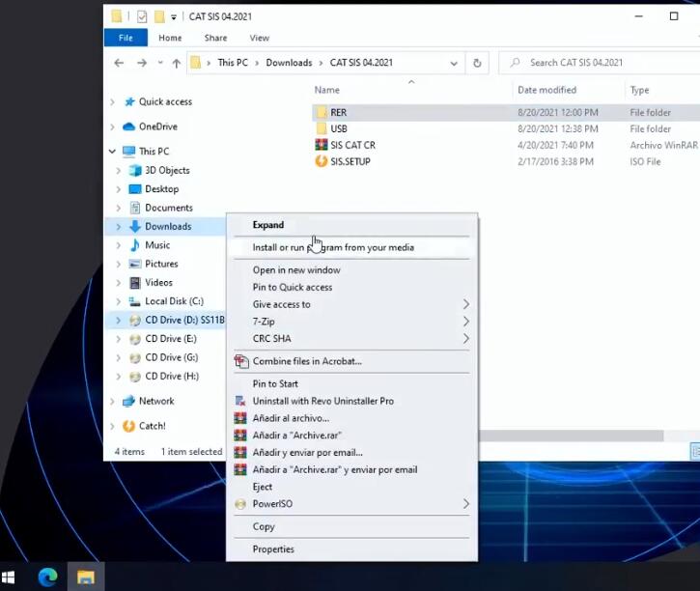The image size is (700, 591).
Task: Click File Explorer icon on taskbar
Action: pyautogui.click(x=86, y=577)
